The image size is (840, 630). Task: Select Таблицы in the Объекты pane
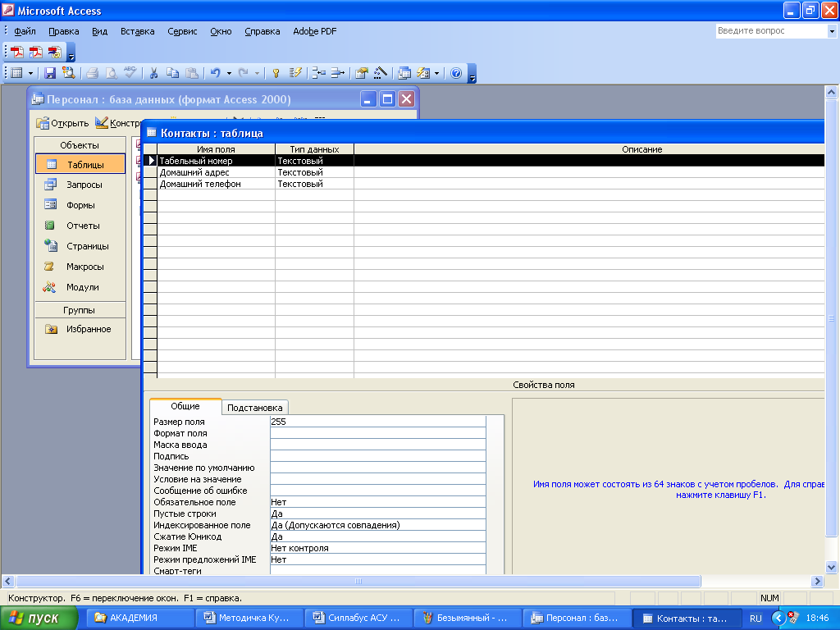pyautogui.click(x=80, y=164)
